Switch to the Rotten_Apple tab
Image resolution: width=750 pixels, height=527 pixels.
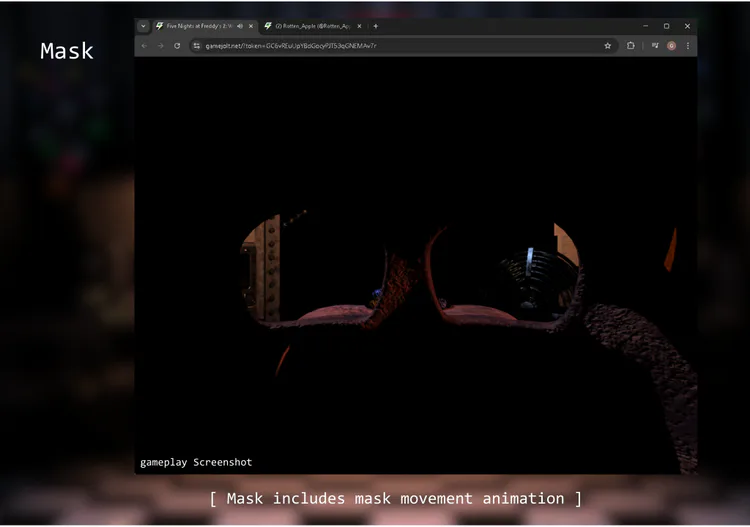(312, 26)
